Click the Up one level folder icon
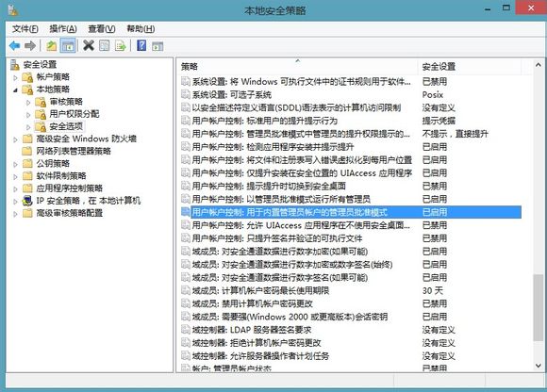This screenshot has width=547, height=392. tap(52, 45)
